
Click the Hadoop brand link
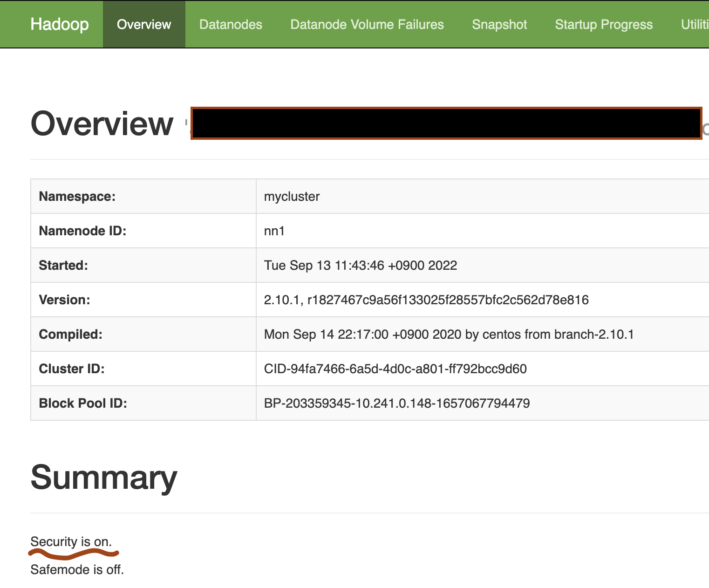pos(59,24)
